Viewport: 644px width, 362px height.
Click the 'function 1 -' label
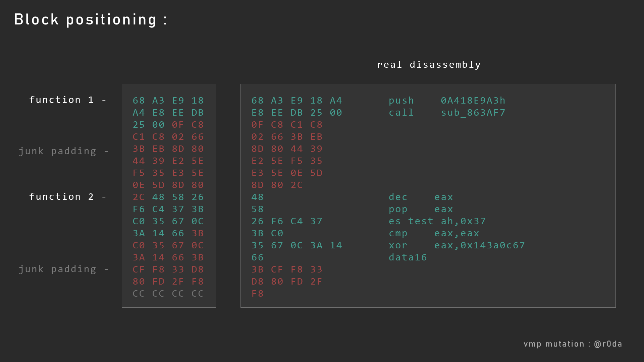pos(68,100)
